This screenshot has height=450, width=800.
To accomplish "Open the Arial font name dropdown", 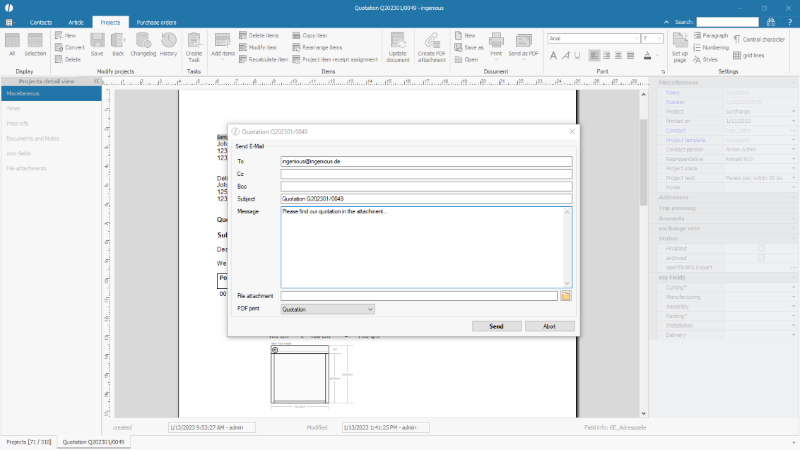I will (x=637, y=38).
